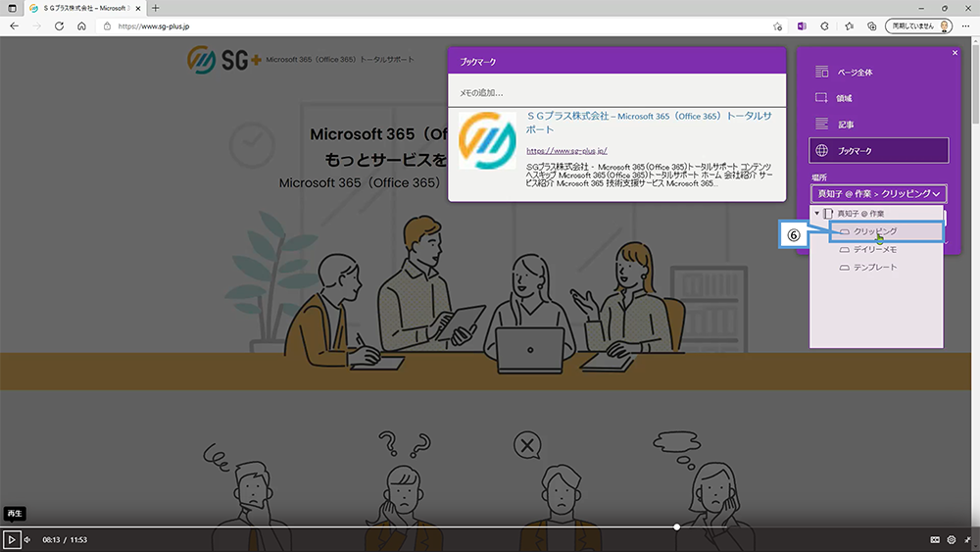This screenshot has width=980, height=552.
Task: Play the video with the 再生 button
Action: (11, 539)
